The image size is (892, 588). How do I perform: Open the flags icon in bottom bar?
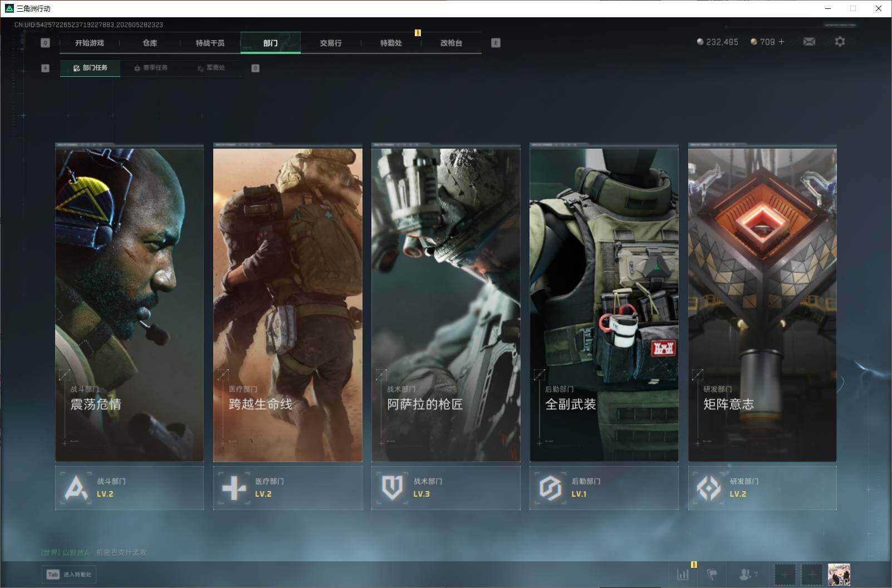(712, 574)
